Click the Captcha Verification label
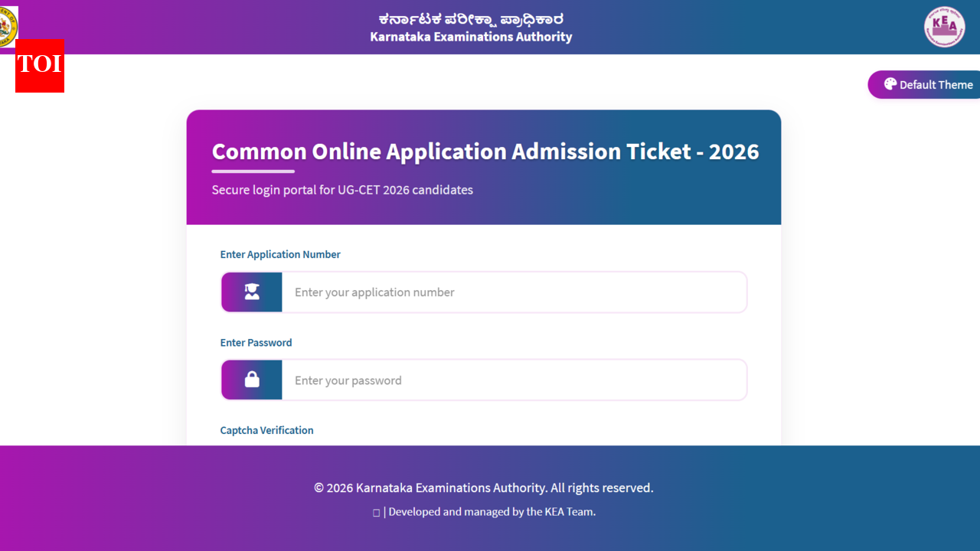The image size is (980, 551). (x=266, y=431)
